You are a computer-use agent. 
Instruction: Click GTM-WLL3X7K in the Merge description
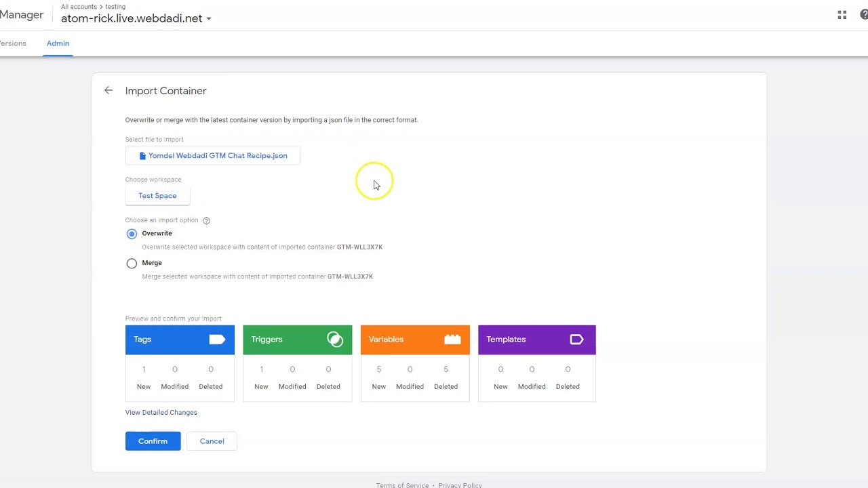pos(350,277)
